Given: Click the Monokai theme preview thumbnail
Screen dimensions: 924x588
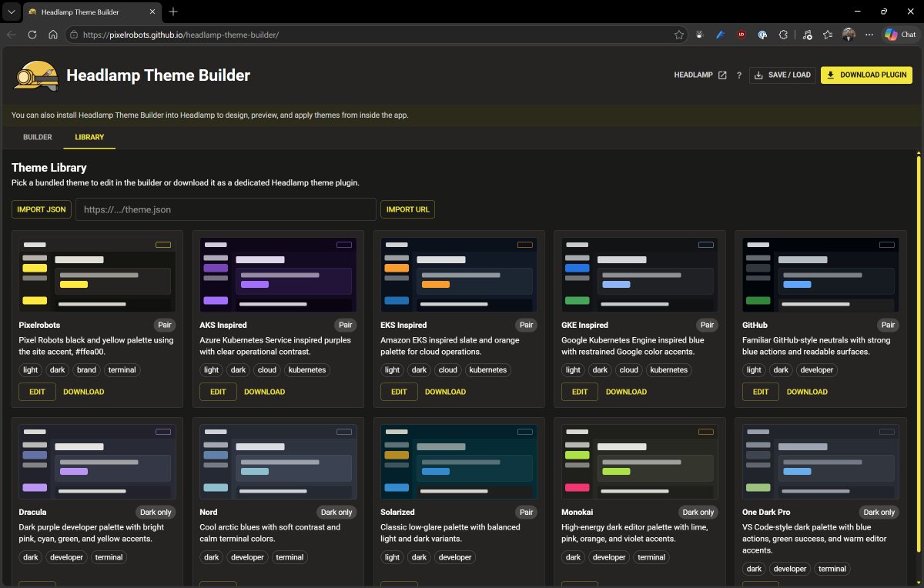Looking at the screenshot, I should [x=640, y=462].
